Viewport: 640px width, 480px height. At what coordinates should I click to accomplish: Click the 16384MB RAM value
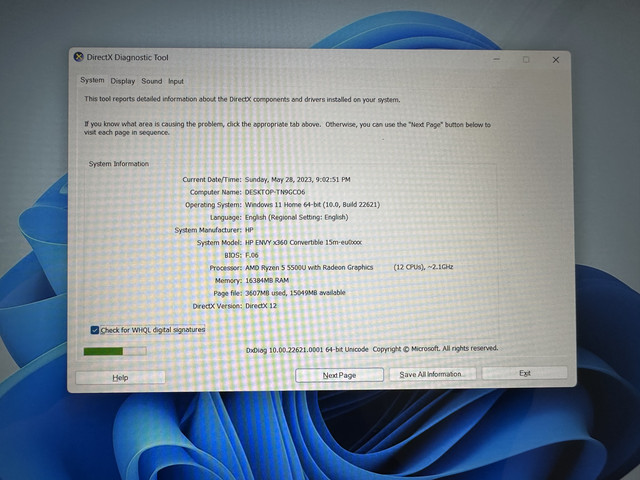tap(267, 280)
